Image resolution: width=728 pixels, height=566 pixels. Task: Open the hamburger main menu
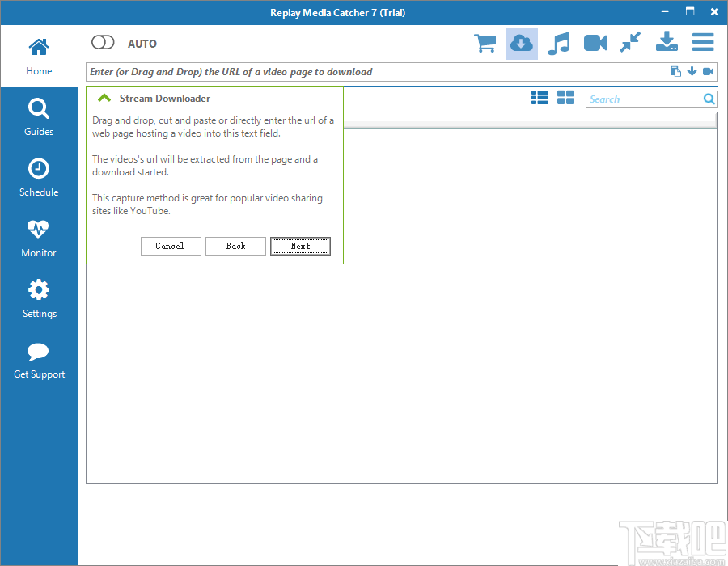[x=703, y=42]
